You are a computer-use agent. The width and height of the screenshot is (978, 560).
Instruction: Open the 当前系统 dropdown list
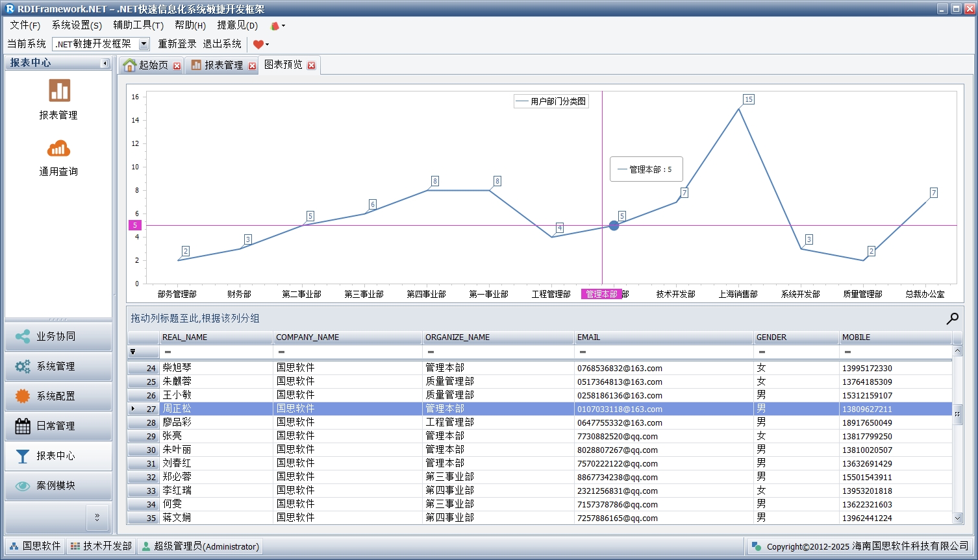[142, 43]
